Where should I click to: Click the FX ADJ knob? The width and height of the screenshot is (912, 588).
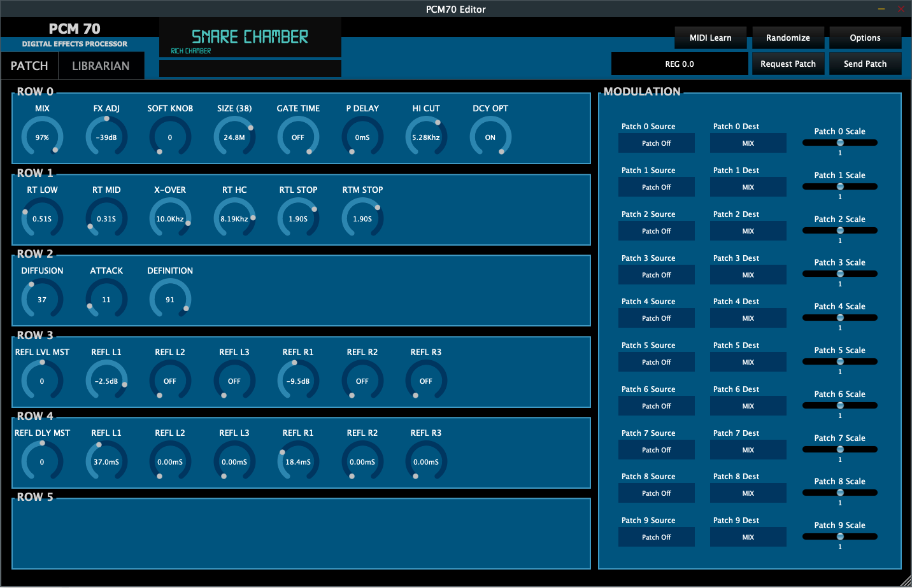click(x=106, y=137)
